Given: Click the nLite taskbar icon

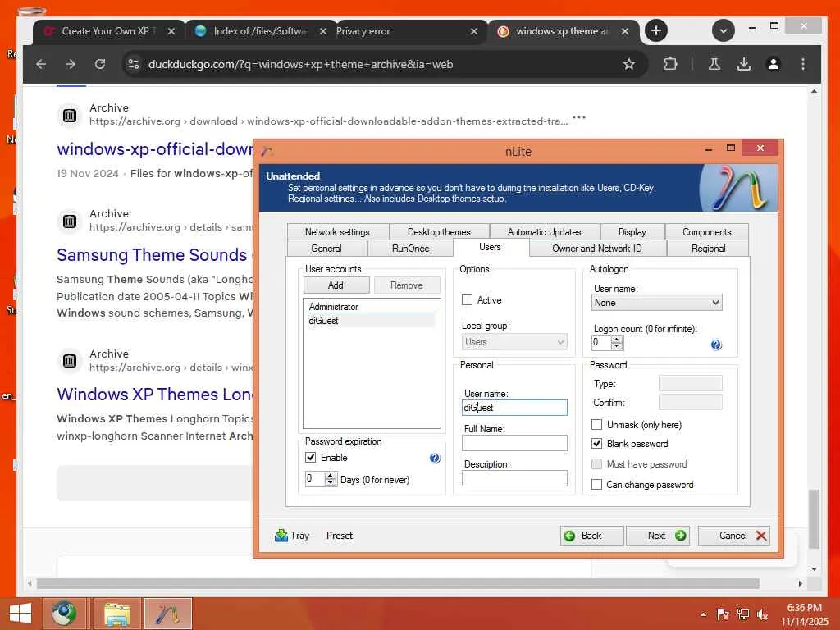Looking at the screenshot, I should (x=167, y=614).
